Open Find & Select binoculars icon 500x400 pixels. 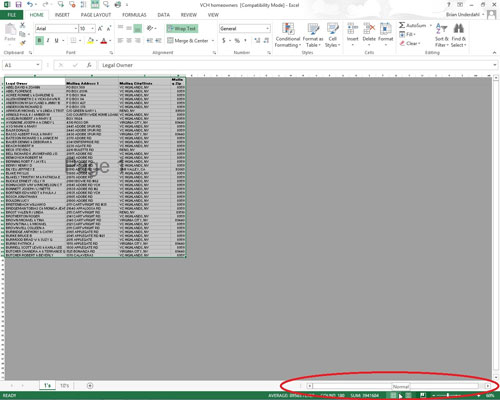[x=459, y=28]
